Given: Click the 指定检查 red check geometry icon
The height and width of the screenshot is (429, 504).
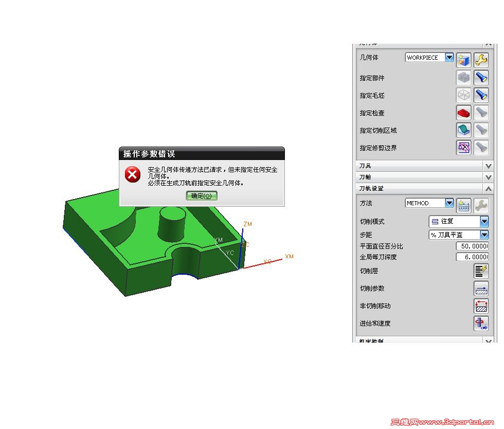Looking at the screenshot, I should coord(463,113).
